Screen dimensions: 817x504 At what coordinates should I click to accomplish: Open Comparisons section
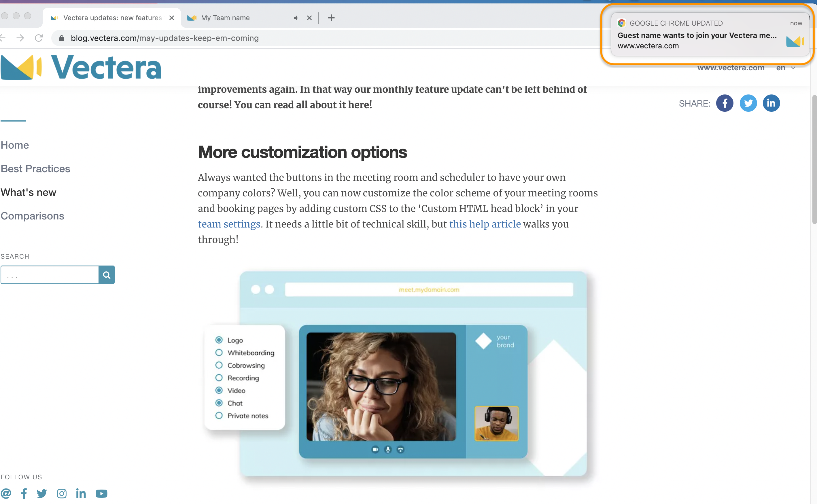(x=32, y=216)
